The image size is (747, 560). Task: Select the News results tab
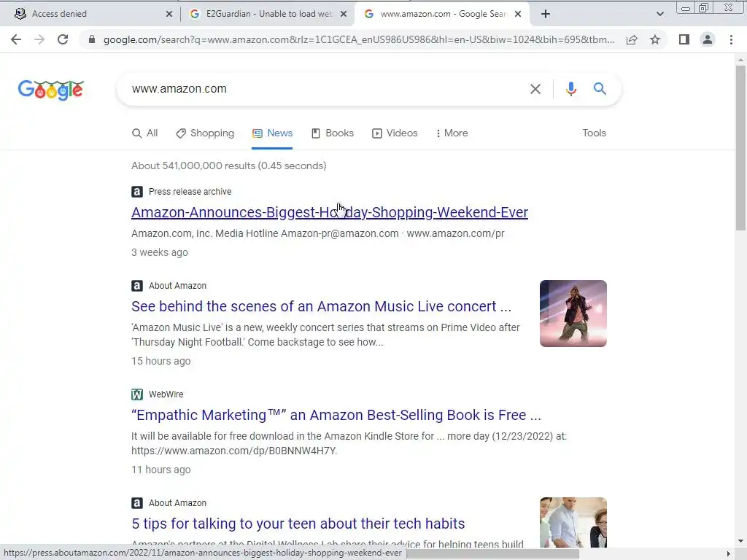[272, 133]
